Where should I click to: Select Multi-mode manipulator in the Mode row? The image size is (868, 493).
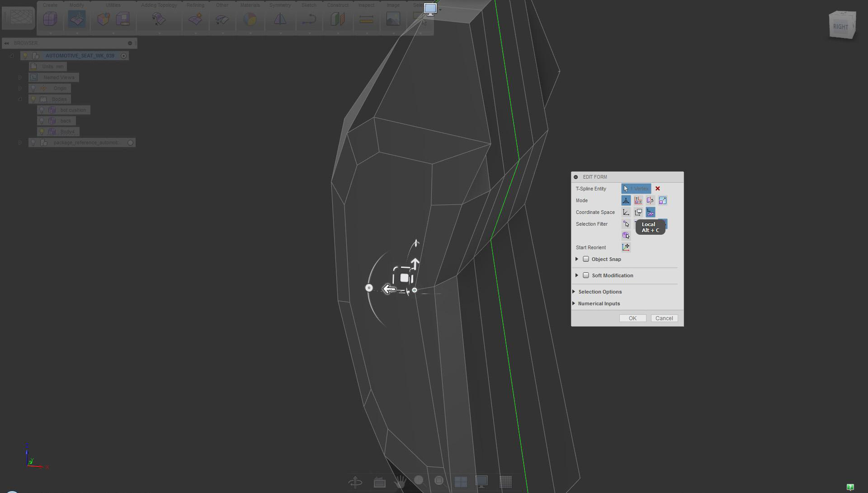click(626, 200)
